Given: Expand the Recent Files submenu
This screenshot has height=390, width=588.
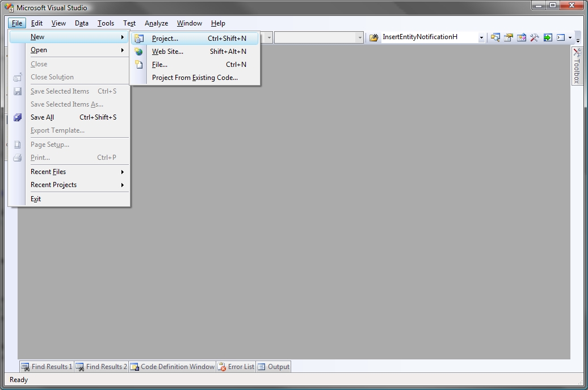Looking at the screenshot, I should pyautogui.click(x=69, y=172).
